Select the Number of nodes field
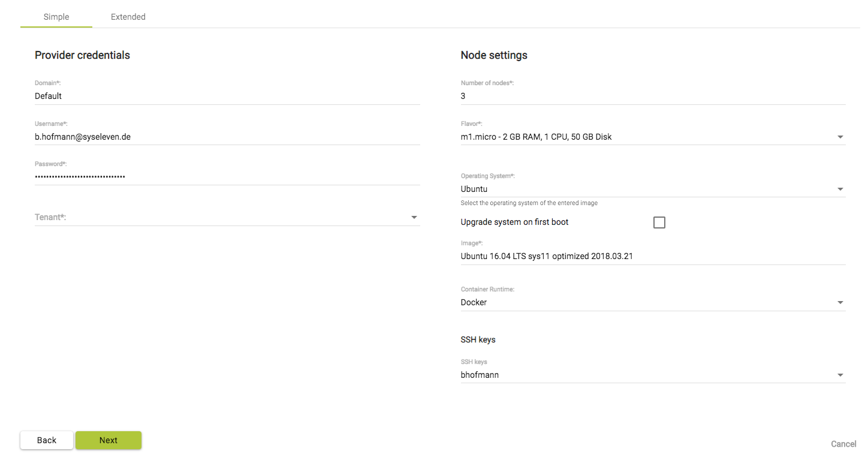 point(599,96)
